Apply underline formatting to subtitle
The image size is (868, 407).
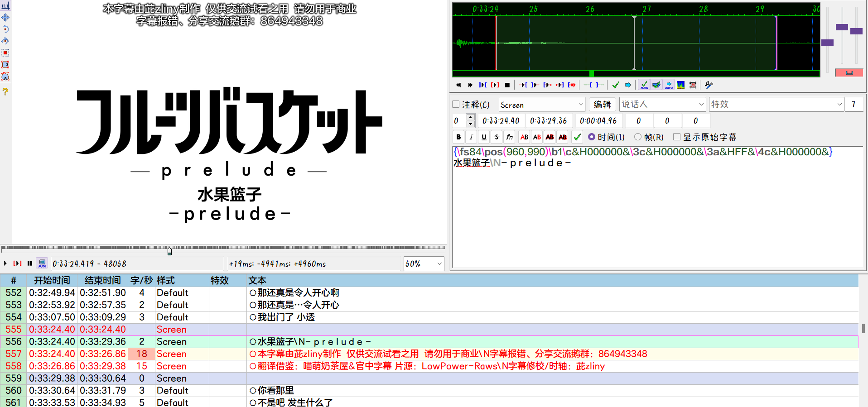[484, 137]
